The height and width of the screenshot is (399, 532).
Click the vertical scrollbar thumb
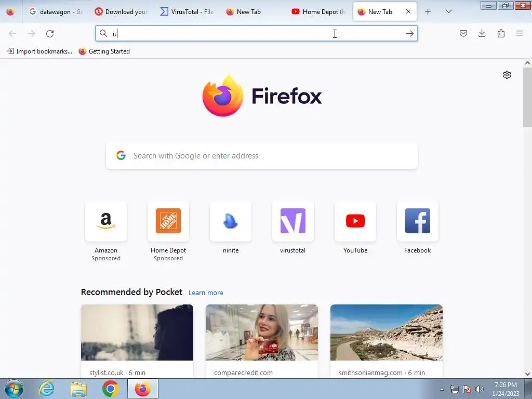pyautogui.click(x=527, y=97)
